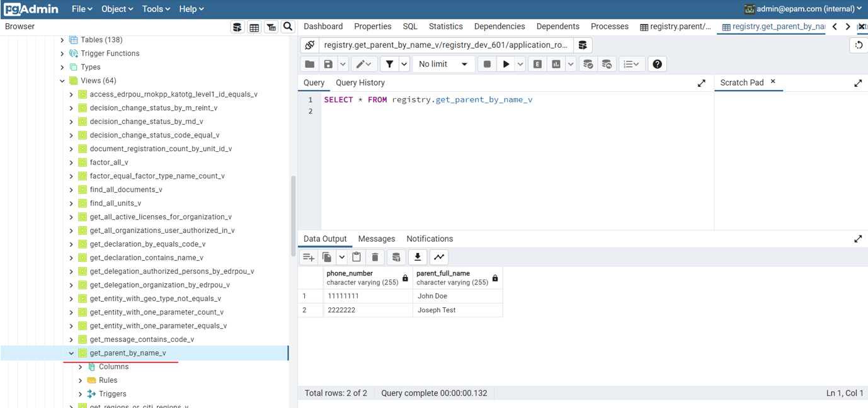Click the Stop query square icon
This screenshot has width=868, height=408.
tap(487, 64)
